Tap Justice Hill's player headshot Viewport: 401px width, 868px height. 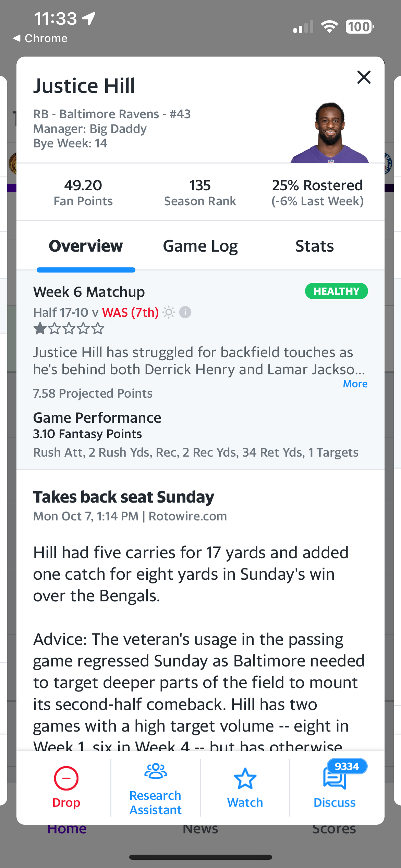point(329,133)
